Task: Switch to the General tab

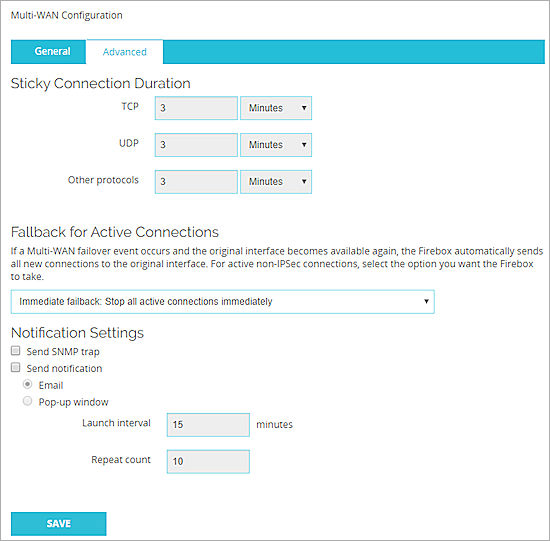Action: pyautogui.click(x=48, y=52)
